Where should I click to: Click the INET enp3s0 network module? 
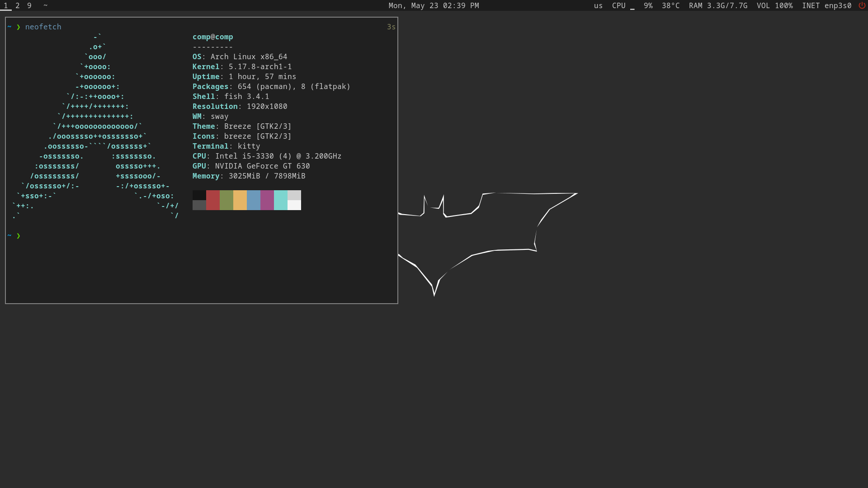point(826,5)
